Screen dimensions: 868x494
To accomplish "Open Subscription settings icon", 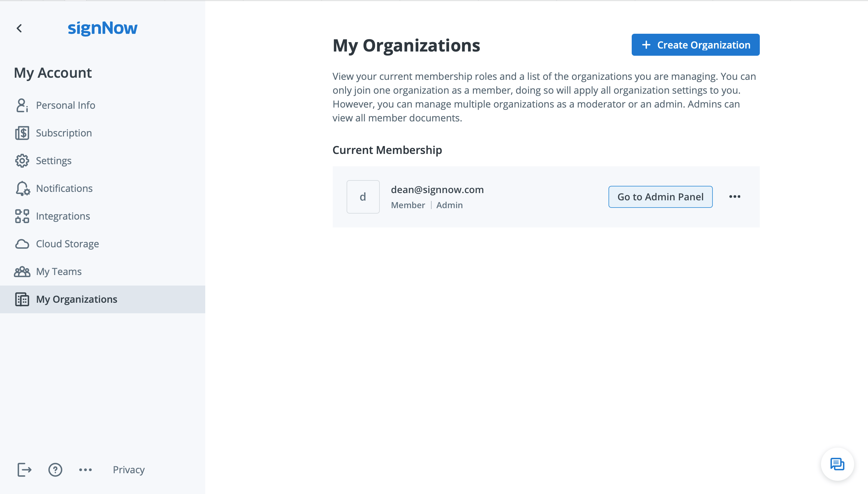I will pyautogui.click(x=22, y=133).
